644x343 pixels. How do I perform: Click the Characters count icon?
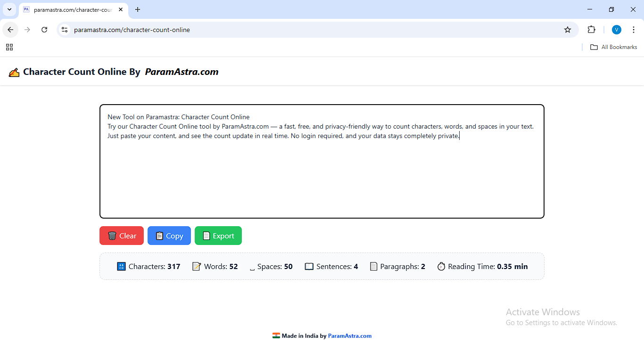click(121, 267)
